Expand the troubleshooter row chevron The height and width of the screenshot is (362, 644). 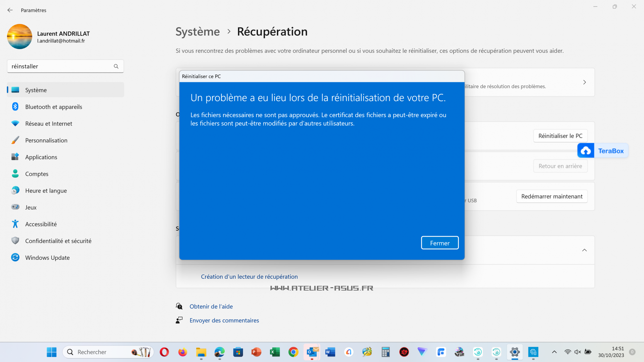tap(584, 82)
